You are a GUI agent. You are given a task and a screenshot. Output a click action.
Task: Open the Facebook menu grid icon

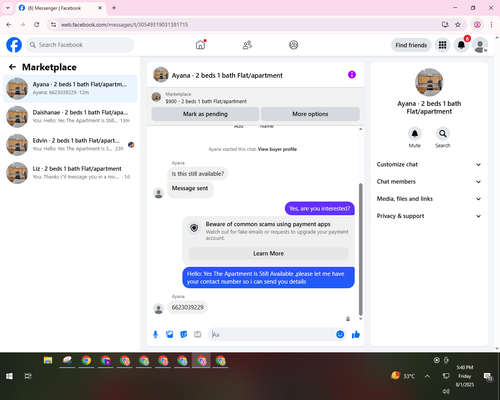pos(442,45)
